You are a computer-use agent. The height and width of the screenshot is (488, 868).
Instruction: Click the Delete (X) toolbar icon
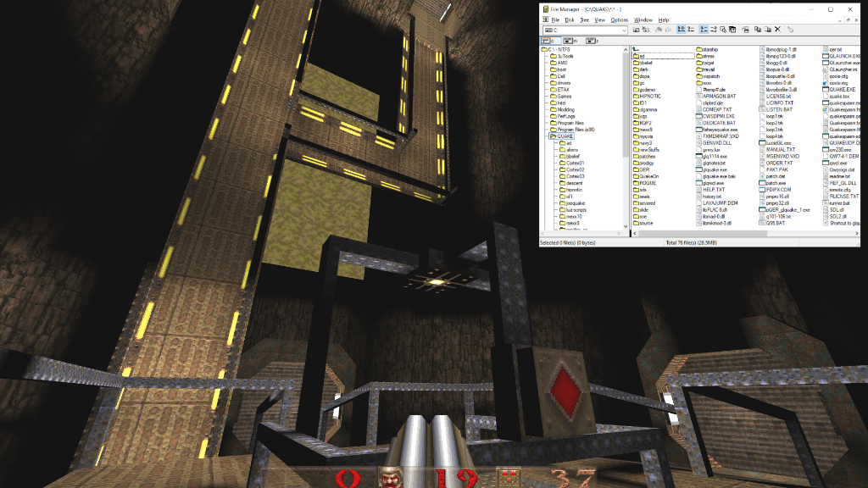[x=778, y=30]
